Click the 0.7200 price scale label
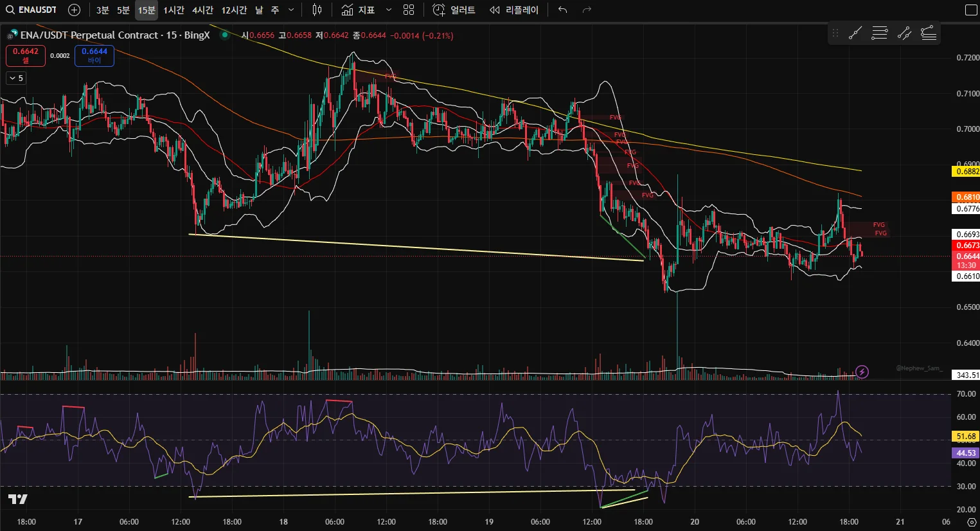Screen dimensions: 980x531 point(967,58)
